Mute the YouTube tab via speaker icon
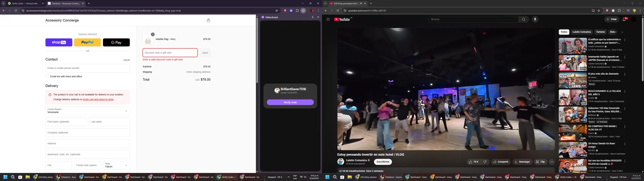Screen dimensions: 644x181 [361, 3]
